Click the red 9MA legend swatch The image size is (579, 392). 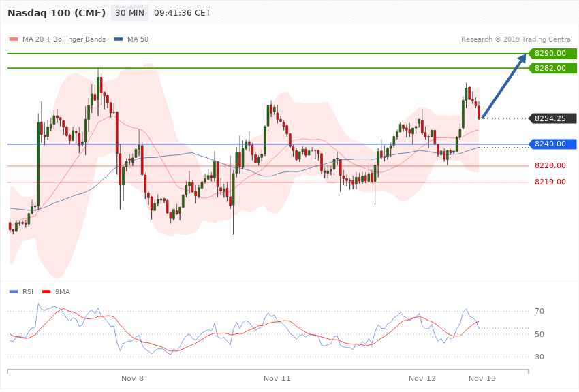tap(46, 292)
